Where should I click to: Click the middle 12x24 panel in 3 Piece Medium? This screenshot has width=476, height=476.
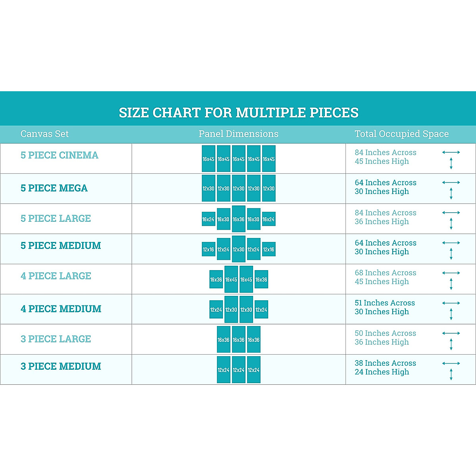click(238, 370)
